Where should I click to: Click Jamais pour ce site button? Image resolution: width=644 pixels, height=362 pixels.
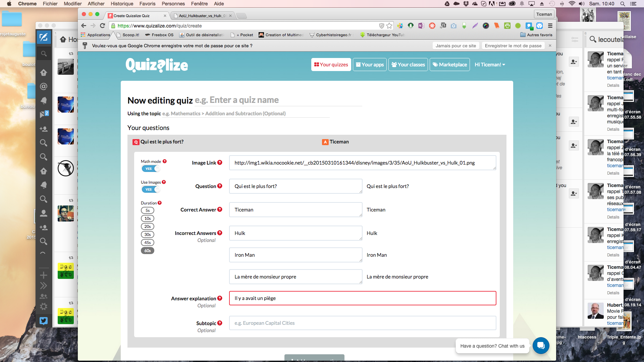point(455,46)
